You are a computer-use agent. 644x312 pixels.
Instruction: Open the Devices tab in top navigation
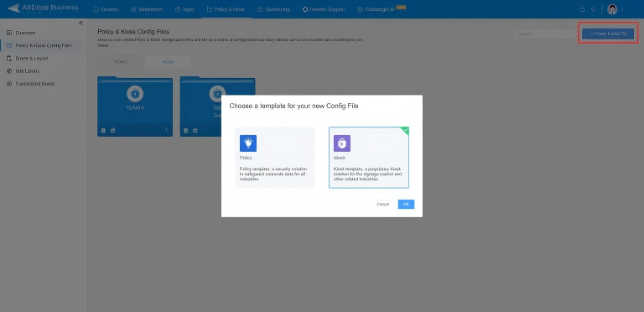106,9
